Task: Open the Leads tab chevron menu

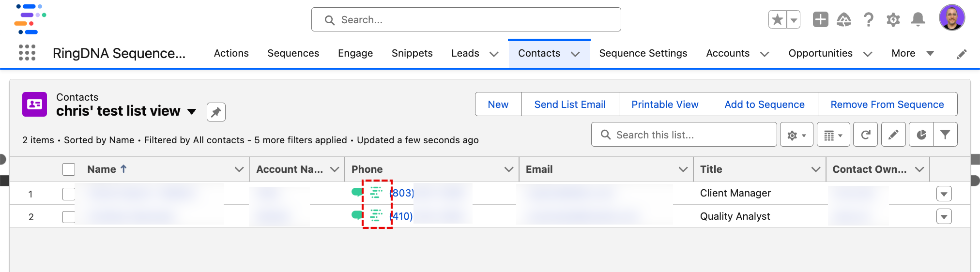Action: [494, 54]
